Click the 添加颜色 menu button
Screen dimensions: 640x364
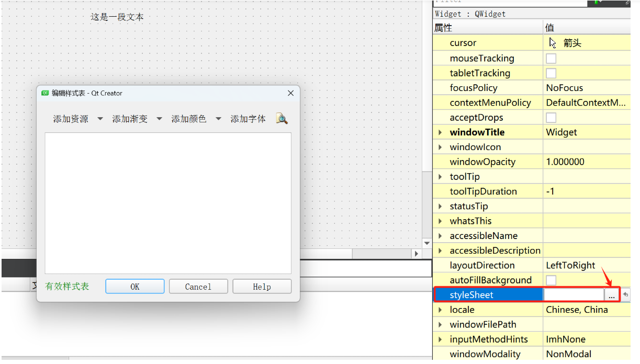point(189,119)
